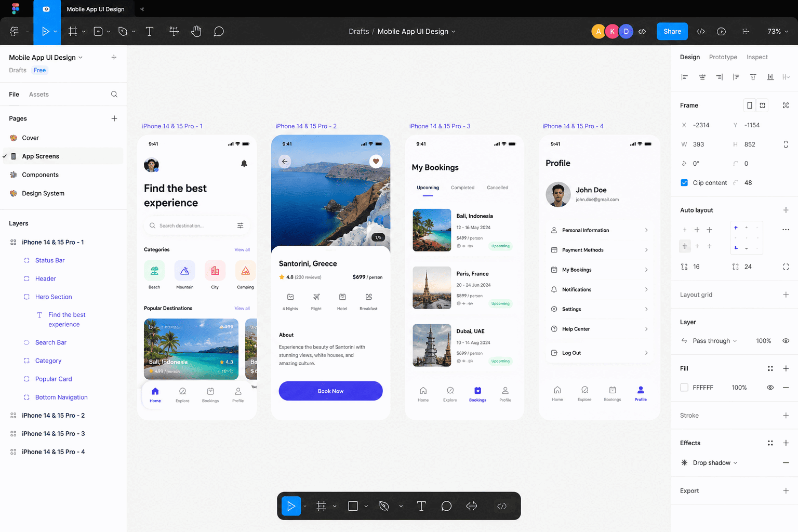Screen dimensions: 798x532
Task: Open Move tool chevron in top toolbar
Action: click(x=55, y=32)
